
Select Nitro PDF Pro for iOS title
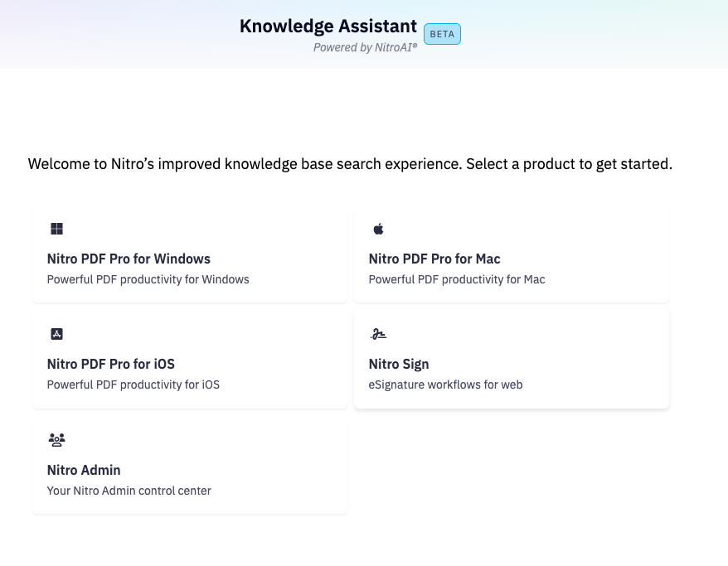point(111,364)
